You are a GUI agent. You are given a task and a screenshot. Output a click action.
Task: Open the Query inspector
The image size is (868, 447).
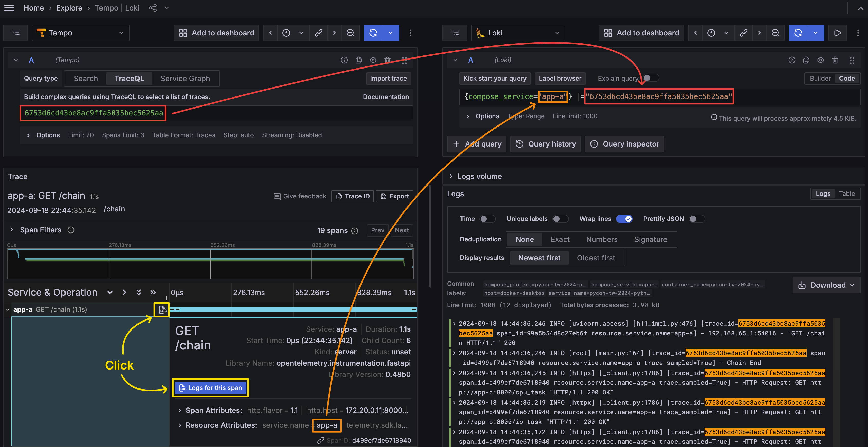pyautogui.click(x=624, y=144)
